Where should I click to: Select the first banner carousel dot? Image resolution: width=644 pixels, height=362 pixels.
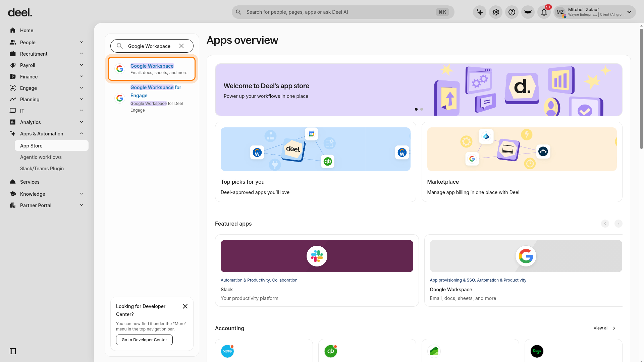(416, 109)
